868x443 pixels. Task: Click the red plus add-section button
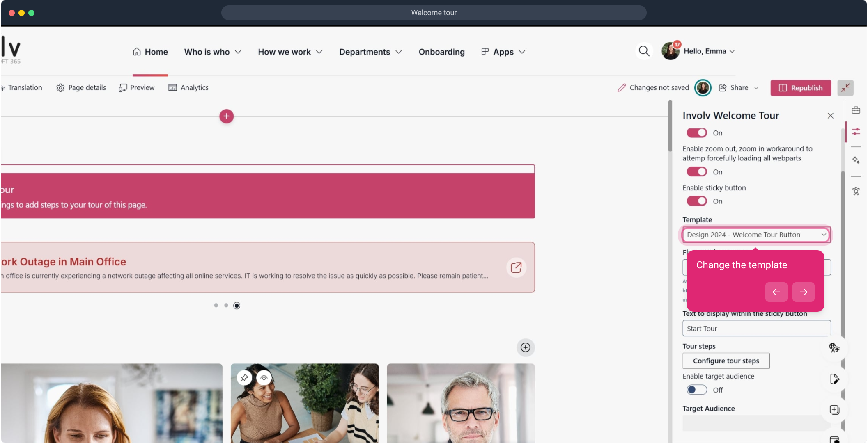click(226, 116)
